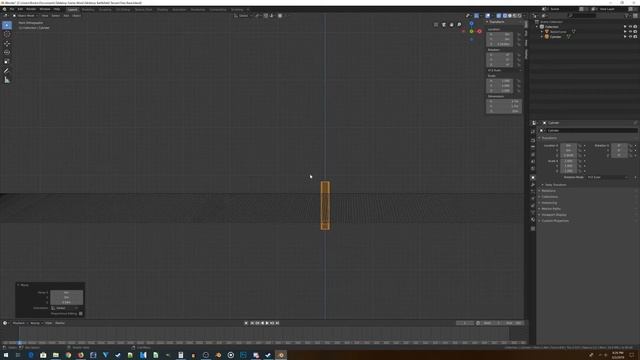Expand the Viewport Display section
Viewport: 640px width, 360px height.
tap(553, 215)
